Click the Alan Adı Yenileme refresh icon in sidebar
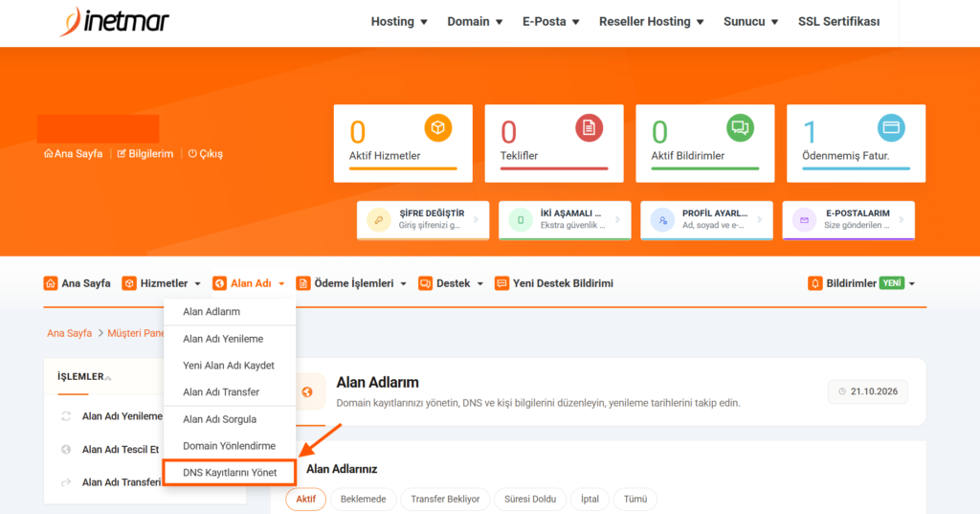Viewport: 980px width, 514px height. [66, 416]
